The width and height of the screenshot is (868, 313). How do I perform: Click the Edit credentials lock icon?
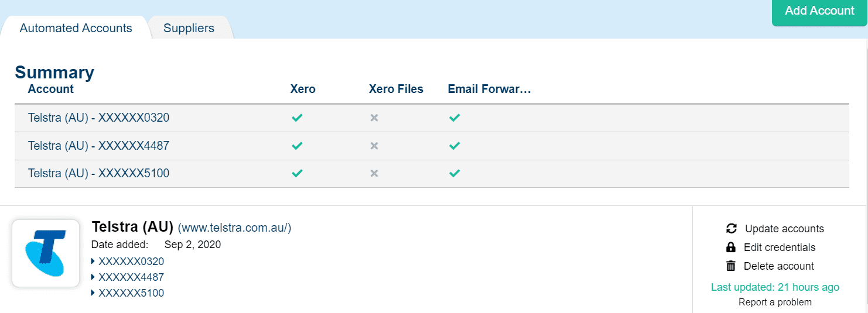coord(730,247)
